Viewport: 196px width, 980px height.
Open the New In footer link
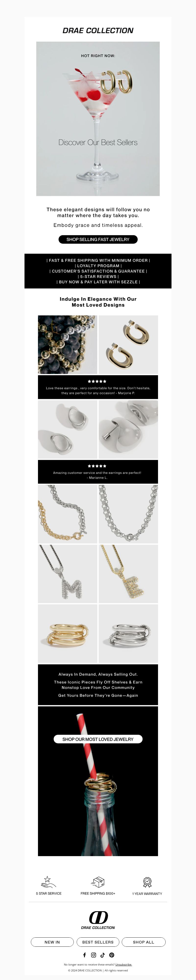click(x=52, y=942)
